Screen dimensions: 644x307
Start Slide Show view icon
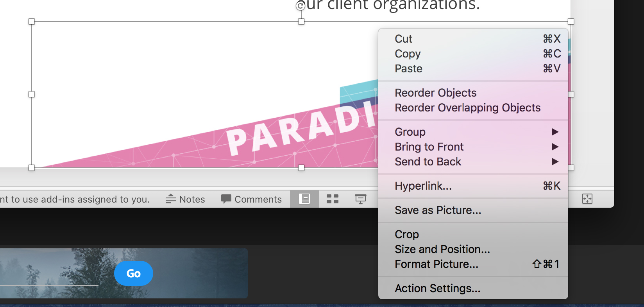[x=361, y=199]
